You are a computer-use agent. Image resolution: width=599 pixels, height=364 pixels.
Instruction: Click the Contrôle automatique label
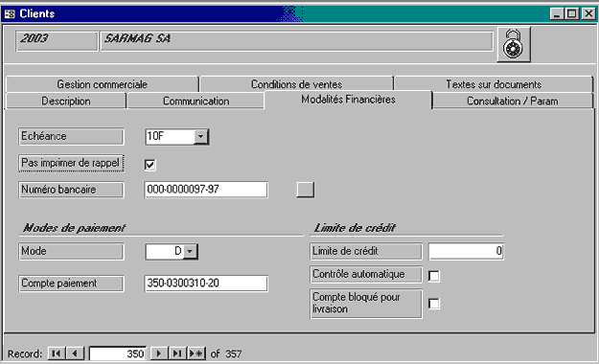[x=366, y=274]
